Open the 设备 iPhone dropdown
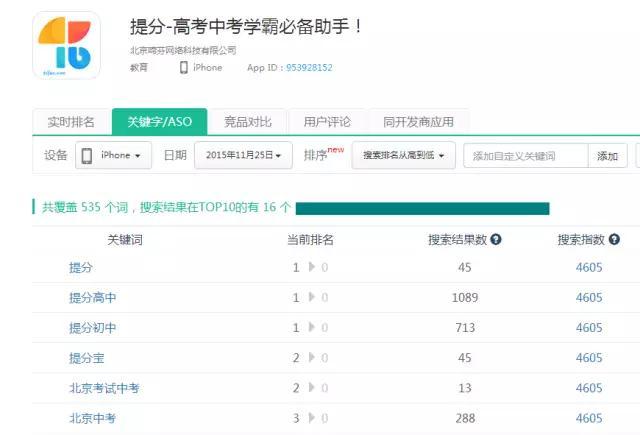Screen dimensions: 640x435 (115, 155)
